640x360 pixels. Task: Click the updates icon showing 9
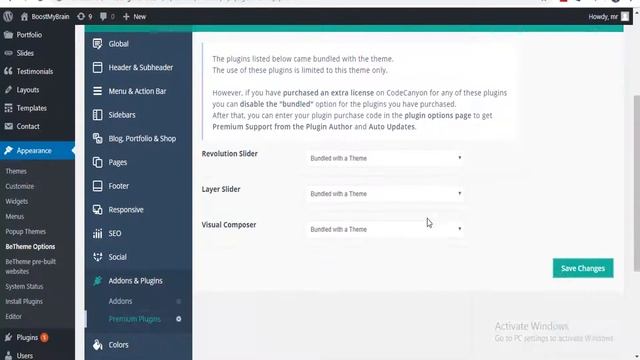click(81, 17)
